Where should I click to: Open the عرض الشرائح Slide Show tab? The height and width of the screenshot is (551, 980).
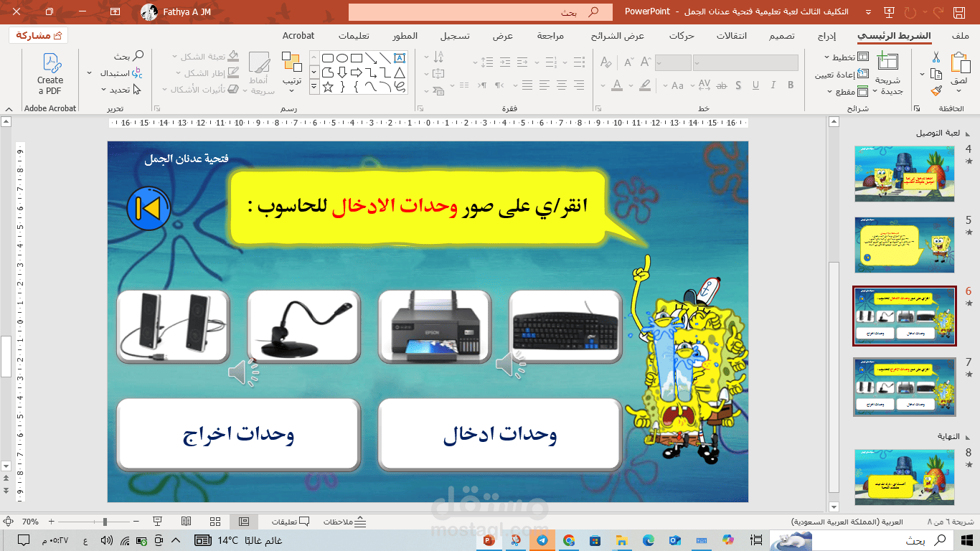click(618, 36)
